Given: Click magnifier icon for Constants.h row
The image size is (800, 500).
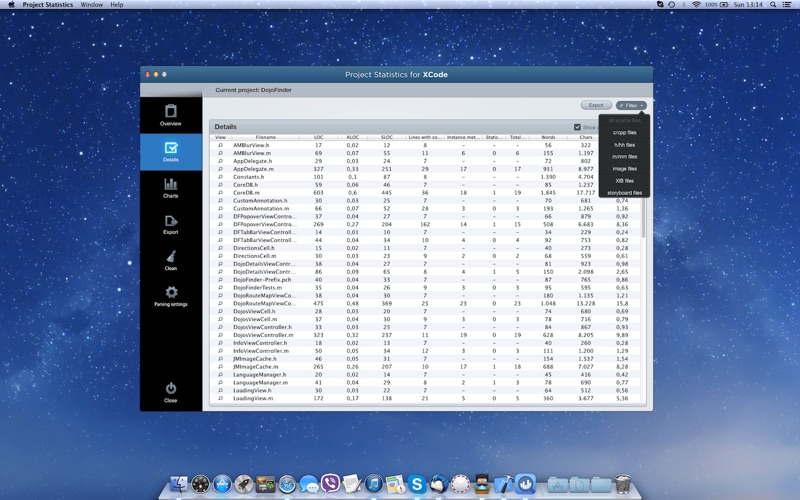Looking at the screenshot, I should (220, 177).
